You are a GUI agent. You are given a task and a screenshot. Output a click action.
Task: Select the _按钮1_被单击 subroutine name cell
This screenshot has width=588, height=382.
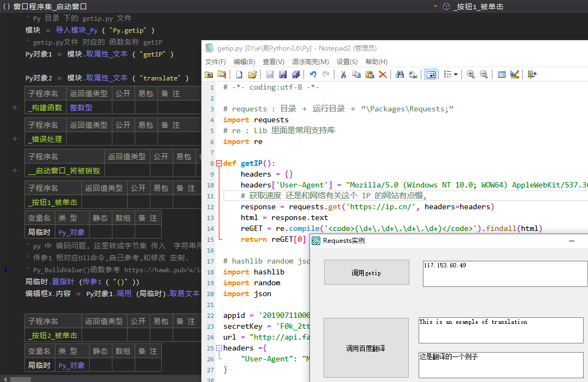coord(53,202)
